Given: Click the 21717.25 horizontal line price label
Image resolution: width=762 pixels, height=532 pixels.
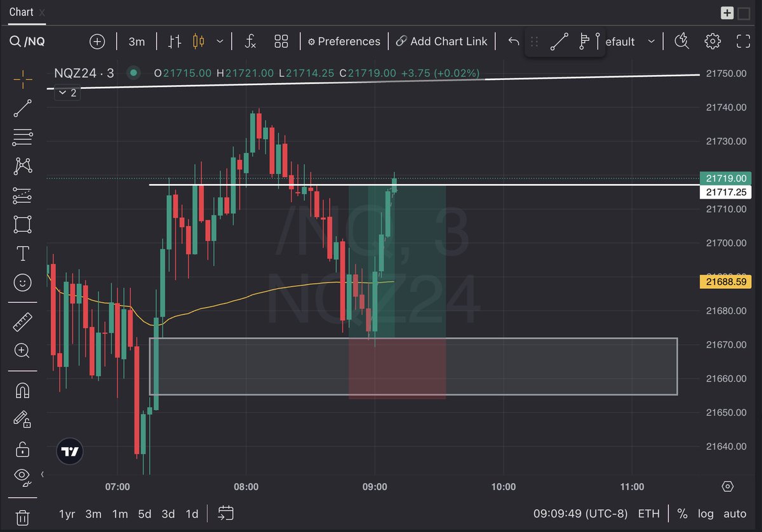Looking at the screenshot, I should (x=725, y=192).
